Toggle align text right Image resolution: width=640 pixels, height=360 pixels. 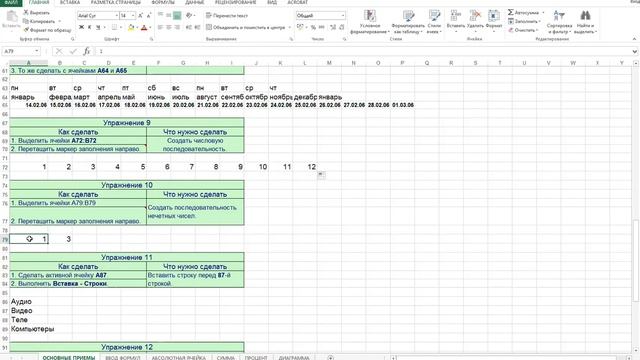tap(177, 27)
